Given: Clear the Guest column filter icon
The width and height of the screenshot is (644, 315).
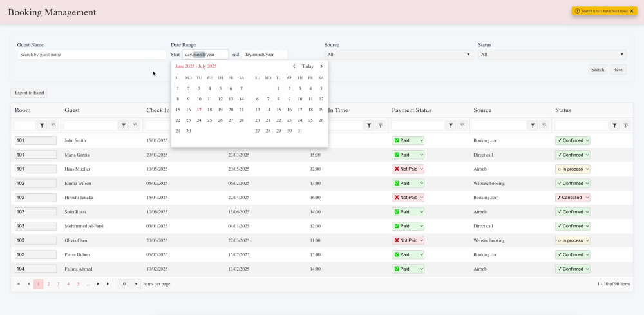Looking at the screenshot, I should (135, 126).
